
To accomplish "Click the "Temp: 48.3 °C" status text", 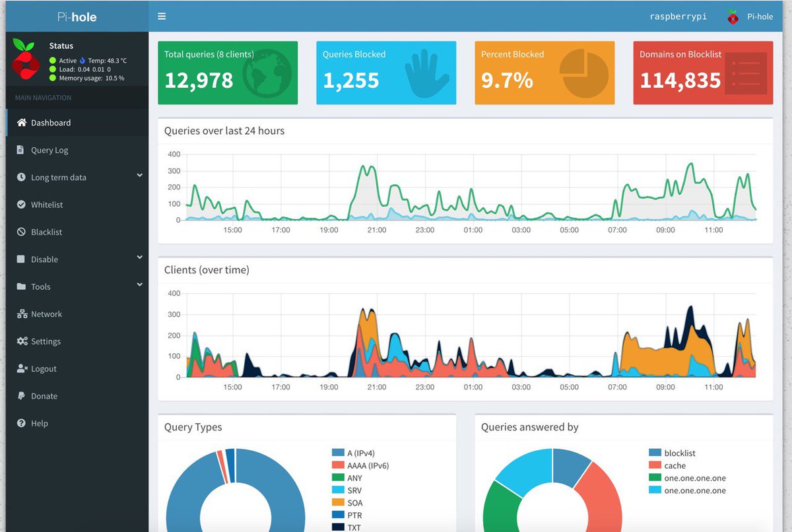I will pos(107,61).
